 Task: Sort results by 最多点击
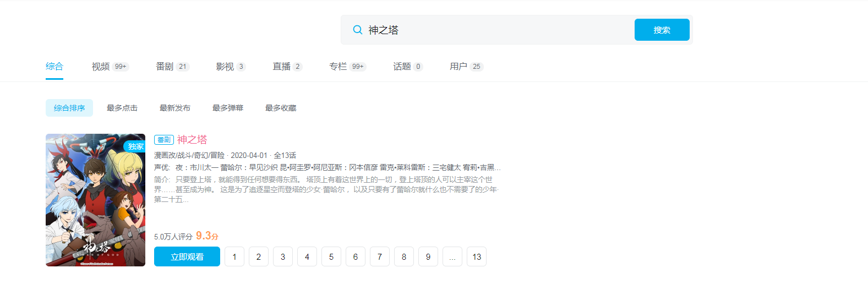point(122,108)
